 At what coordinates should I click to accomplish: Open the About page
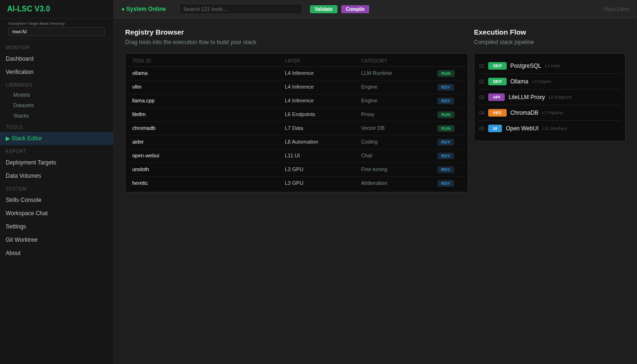point(56,253)
